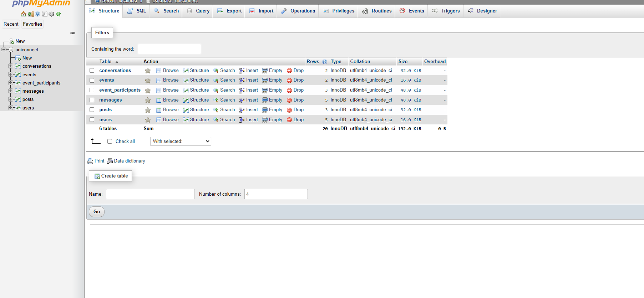Select checkbox for posts table
This screenshot has height=298, width=644.
(x=92, y=110)
